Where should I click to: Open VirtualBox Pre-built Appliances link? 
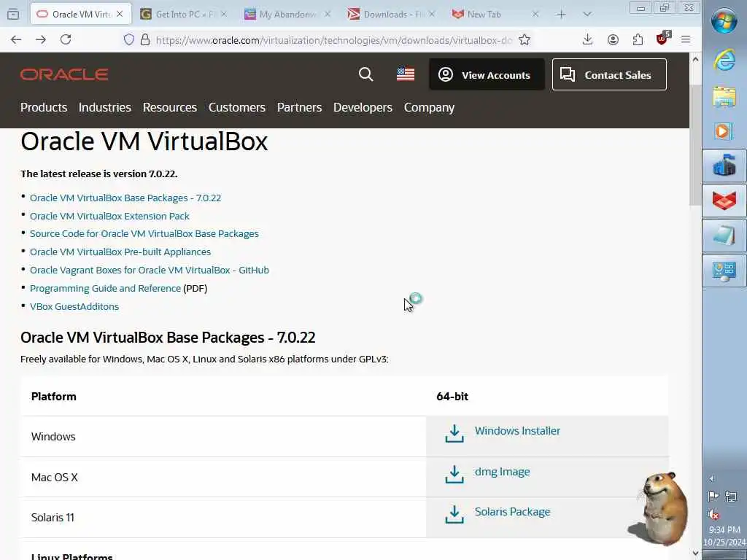(120, 252)
